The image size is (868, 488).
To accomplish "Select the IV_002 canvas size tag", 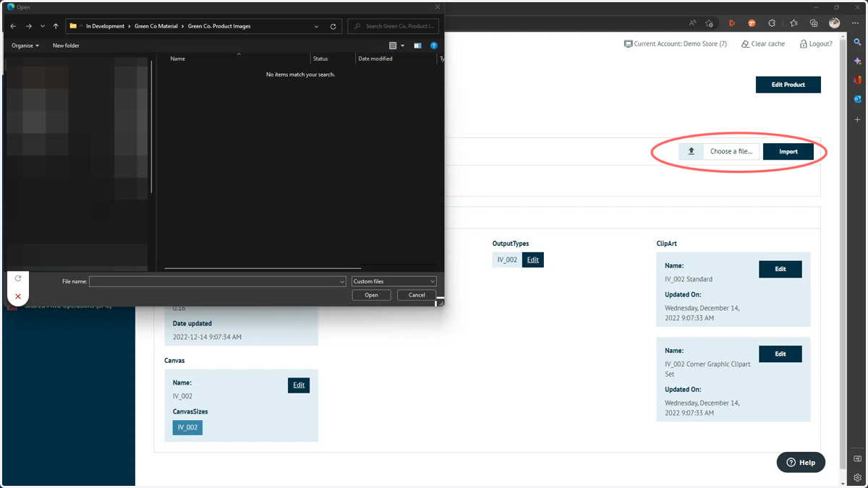I will (x=187, y=427).
